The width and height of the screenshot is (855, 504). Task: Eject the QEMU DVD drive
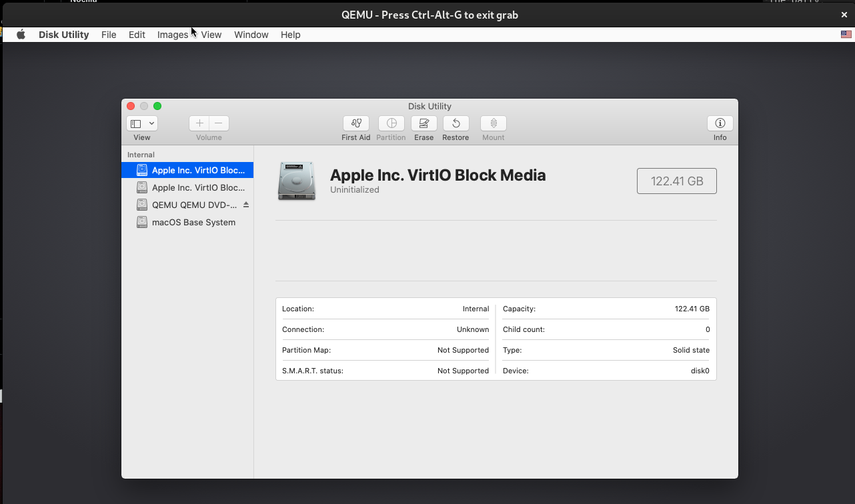246,205
